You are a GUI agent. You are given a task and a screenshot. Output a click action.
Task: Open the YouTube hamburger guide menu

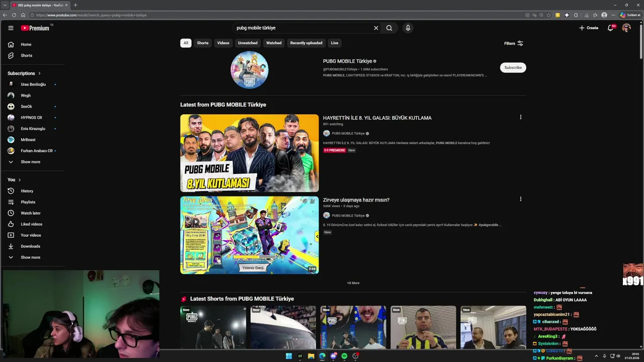pos(11,28)
